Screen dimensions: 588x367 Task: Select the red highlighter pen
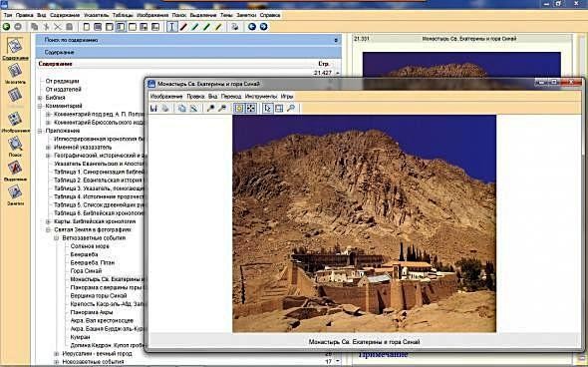click(x=183, y=27)
